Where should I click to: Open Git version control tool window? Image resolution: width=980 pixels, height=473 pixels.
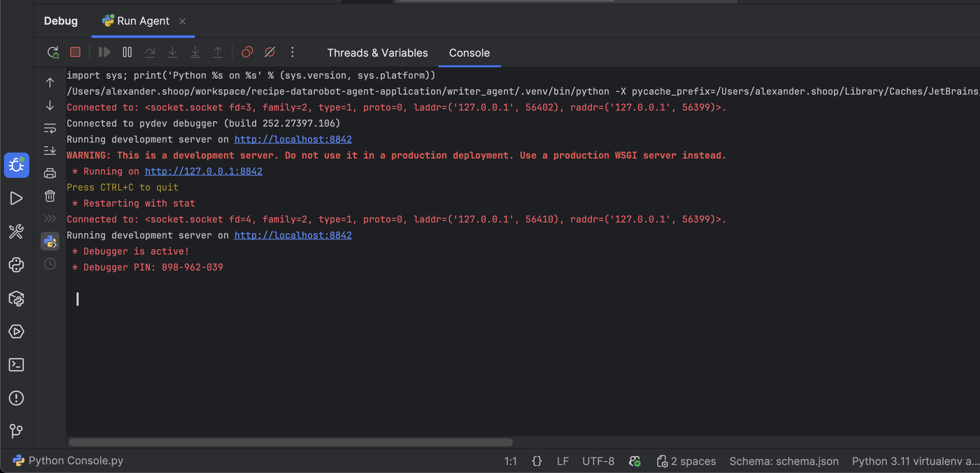click(16, 431)
